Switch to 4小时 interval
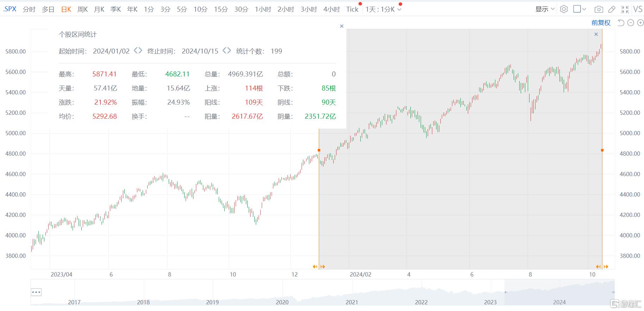The width and height of the screenshot is (644, 311). (332, 10)
